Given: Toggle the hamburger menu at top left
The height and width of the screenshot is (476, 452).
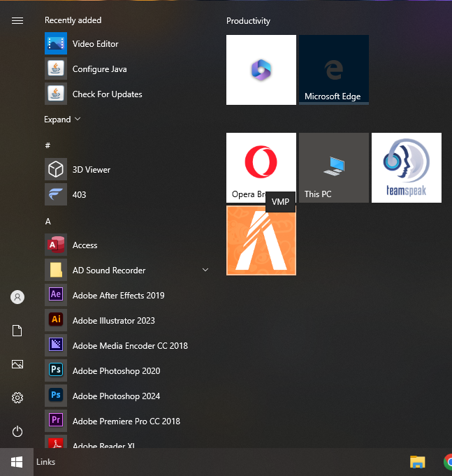Looking at the screenshot, I should point(17,21).
